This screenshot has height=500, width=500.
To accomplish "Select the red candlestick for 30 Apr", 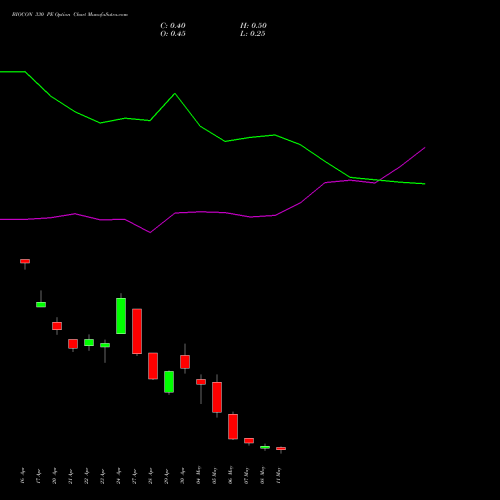I will click(185, 362).
